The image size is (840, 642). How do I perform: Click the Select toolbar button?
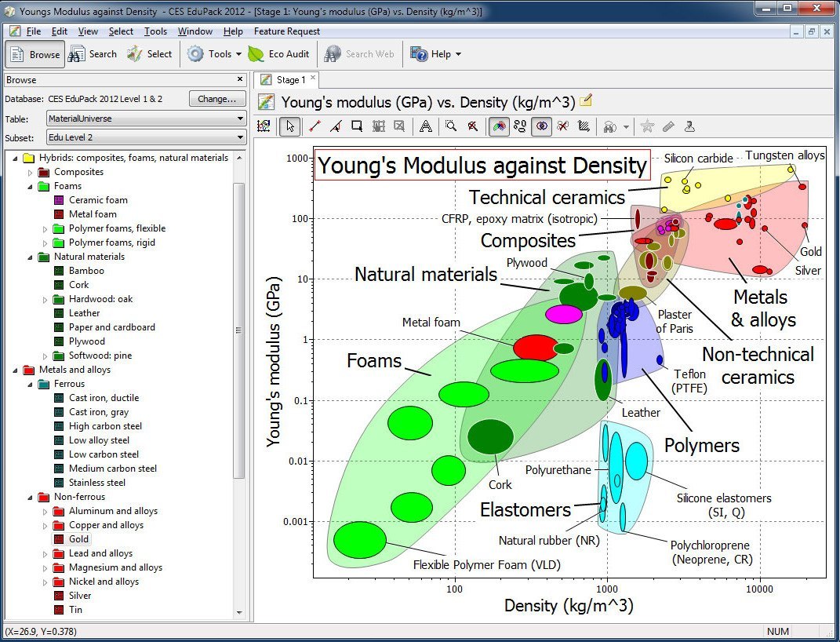(150, 54)
